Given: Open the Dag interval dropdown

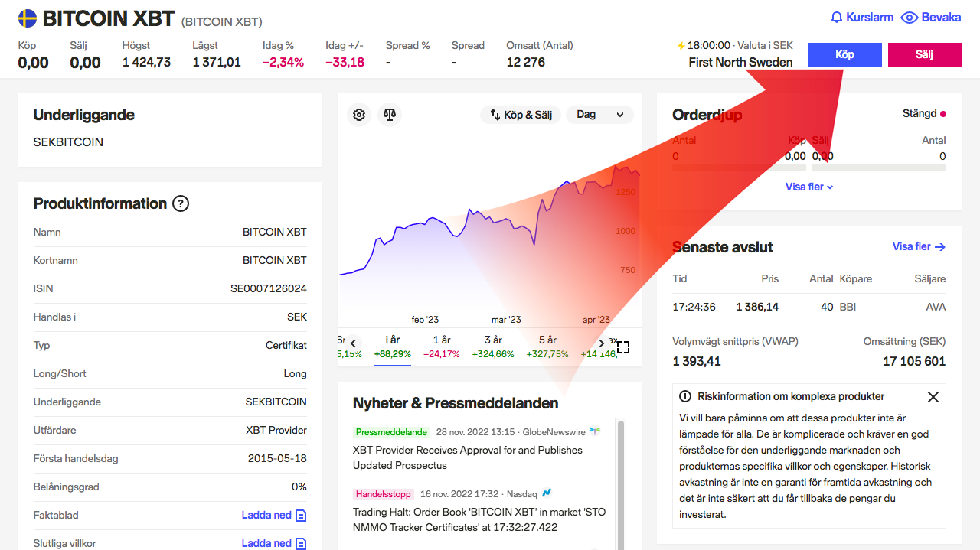Looking at the screenshot, I should (599, 115).
